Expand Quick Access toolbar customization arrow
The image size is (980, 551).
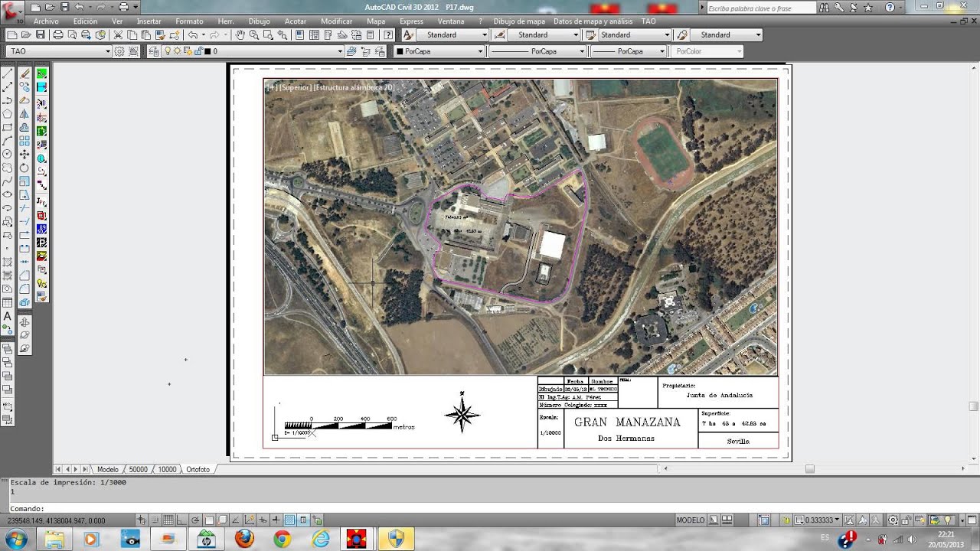(x=136, y=7)
